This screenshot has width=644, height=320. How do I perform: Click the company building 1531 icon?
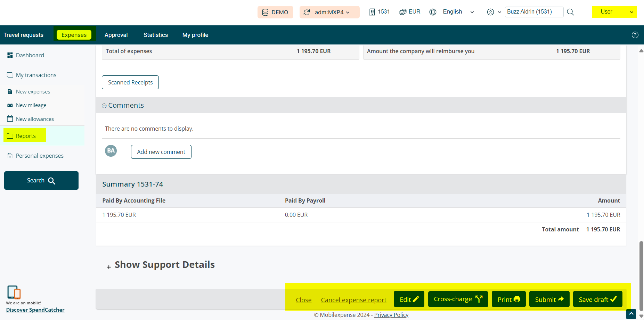pyautogui.click(x=372, y=12)
